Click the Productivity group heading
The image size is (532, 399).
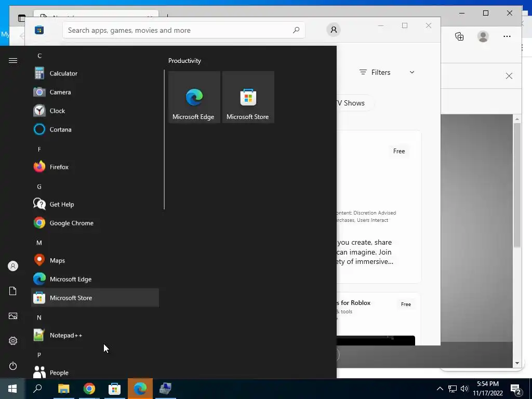(184, 61)
